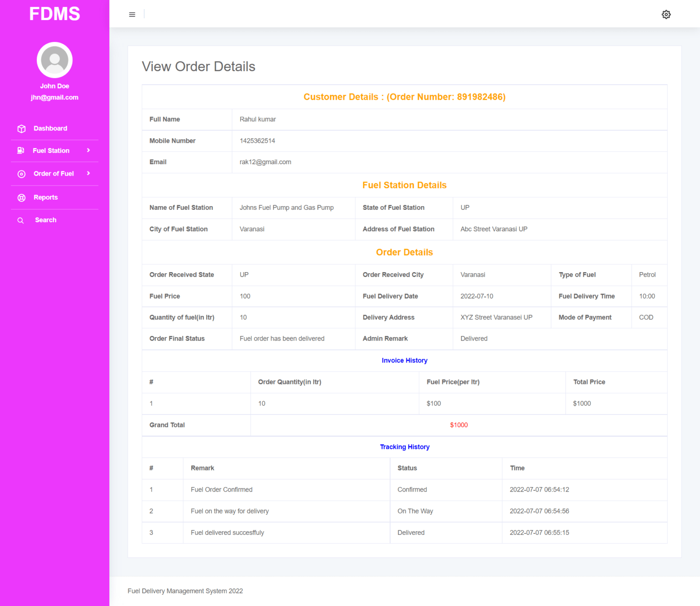Viewport: 700px width, 606px height.
Task: Select Search from the sidebar menu
Action: pyautogui.click(x=46, y=220)
